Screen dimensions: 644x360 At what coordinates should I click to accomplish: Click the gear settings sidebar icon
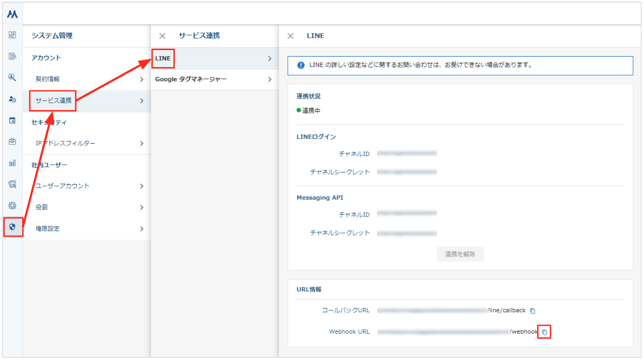tap(12, 206)
